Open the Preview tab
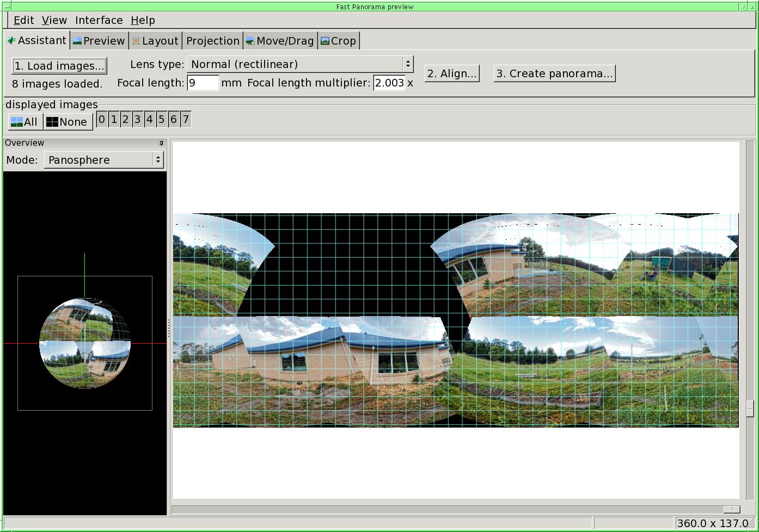This screenshot has height=532, width=759. 99,41
